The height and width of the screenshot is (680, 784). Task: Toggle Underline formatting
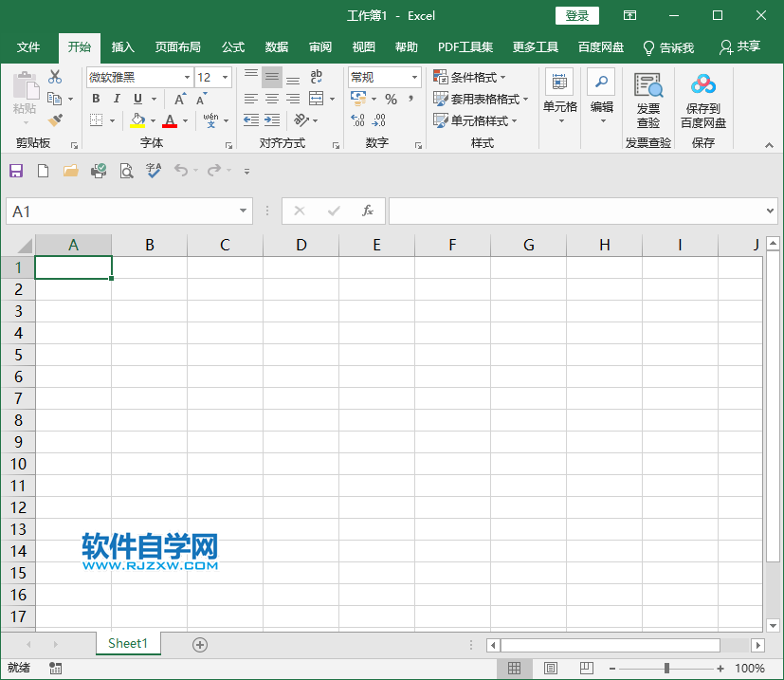pos(136,98)
